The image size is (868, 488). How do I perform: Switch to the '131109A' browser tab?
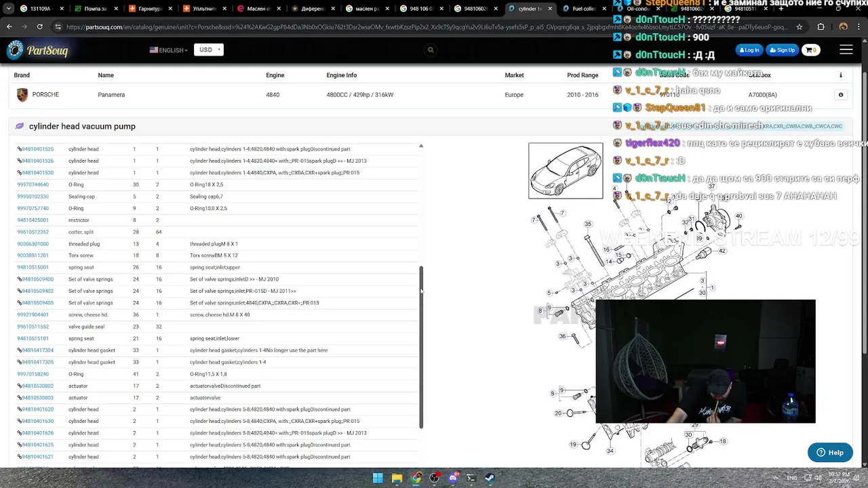41,9
